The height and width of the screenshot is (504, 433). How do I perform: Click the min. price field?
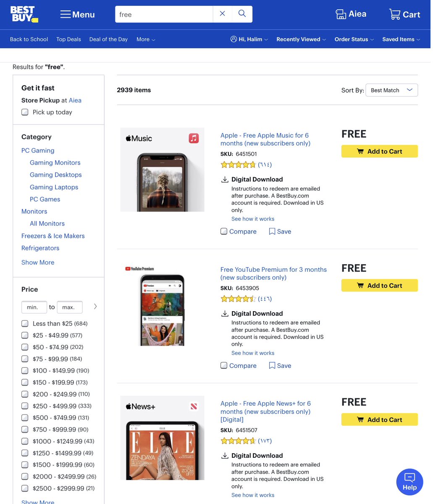[x=34, y=307]
